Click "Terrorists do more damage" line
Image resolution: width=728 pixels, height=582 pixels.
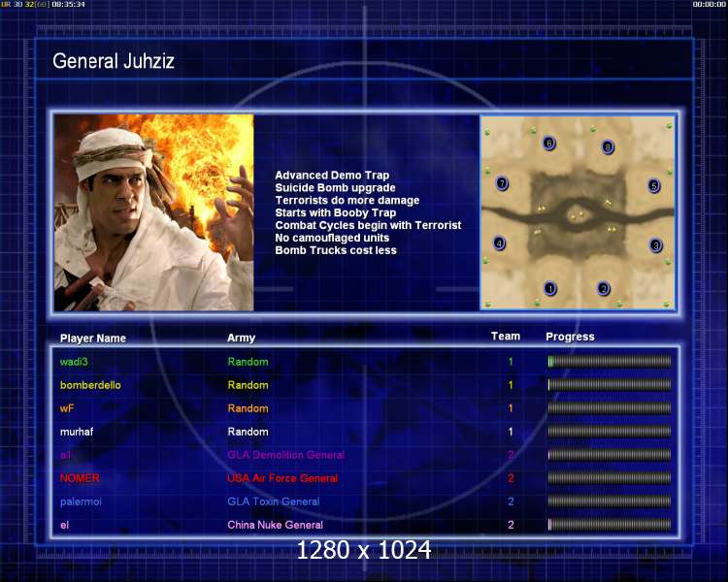(347, 201)
